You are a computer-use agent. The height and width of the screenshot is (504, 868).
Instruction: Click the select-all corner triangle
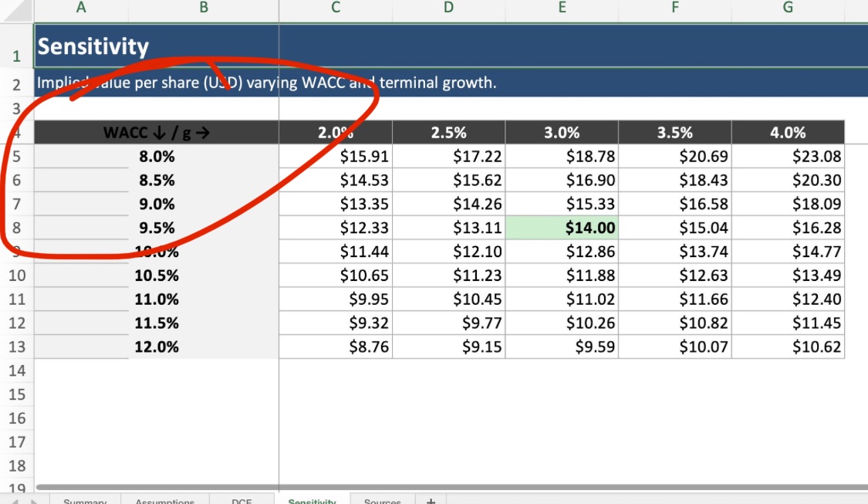(17, 11)
